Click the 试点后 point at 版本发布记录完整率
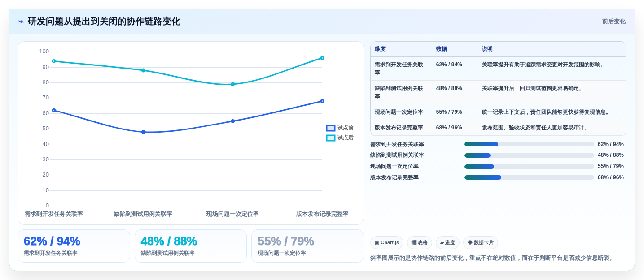644x280 pixels. tap(322, 58)
